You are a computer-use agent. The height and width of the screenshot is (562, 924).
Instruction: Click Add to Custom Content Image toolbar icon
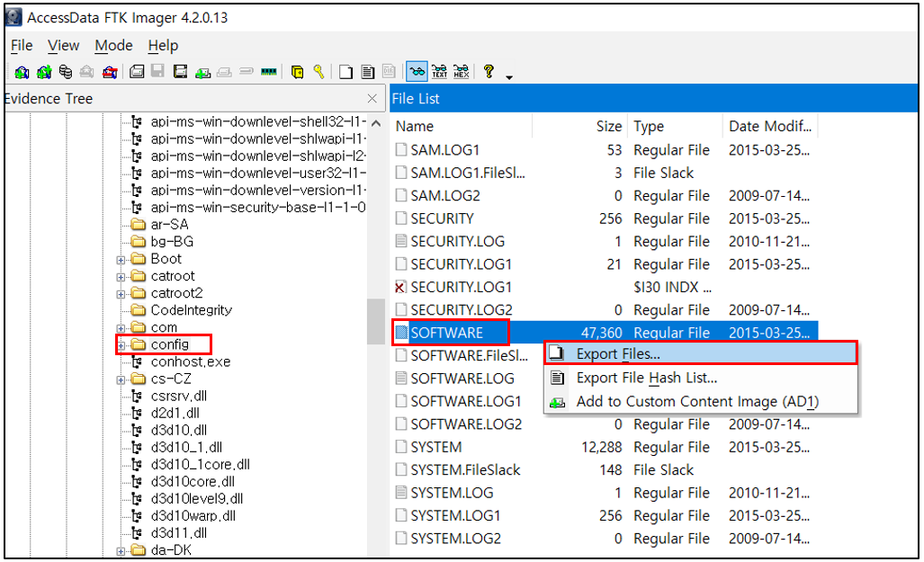pyautogui.click(x=202, y=73)
